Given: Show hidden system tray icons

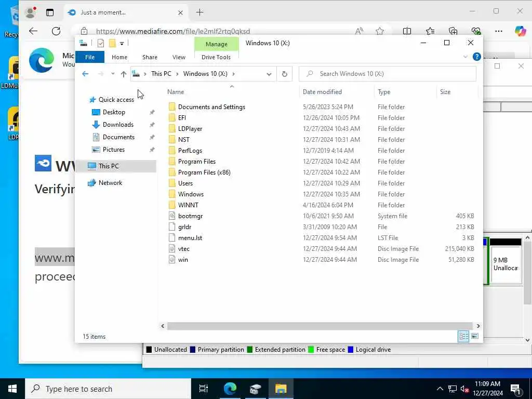Looking at the screenshot, I should (x=440, y=389).
